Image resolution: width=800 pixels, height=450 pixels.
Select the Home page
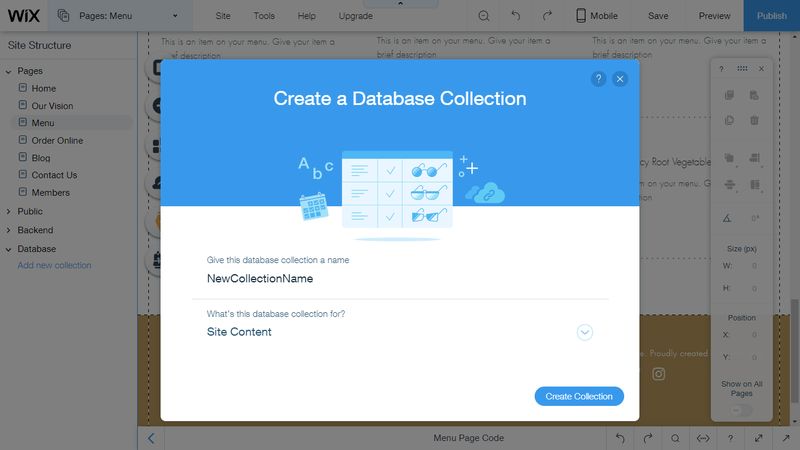[x=44, y=88]
